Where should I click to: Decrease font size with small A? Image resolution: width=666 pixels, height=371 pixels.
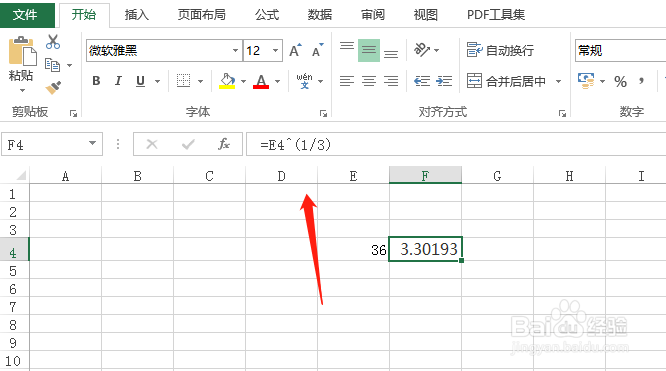(x=318, y=51)
